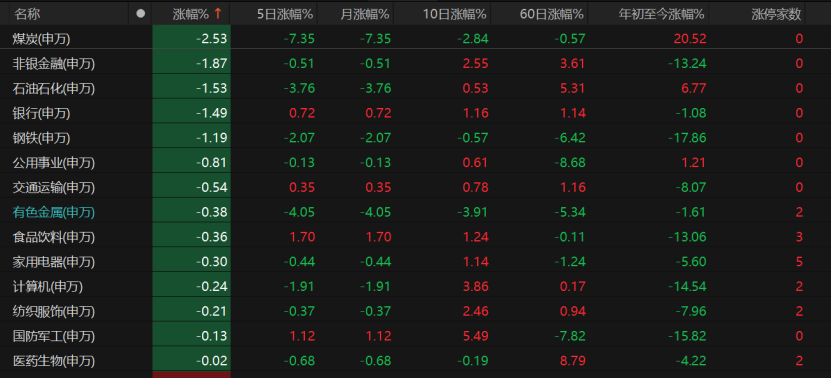Screen dimensions: 831x378
Task: Select the 交通运输(申万) row
Action: tap(416, 187)
